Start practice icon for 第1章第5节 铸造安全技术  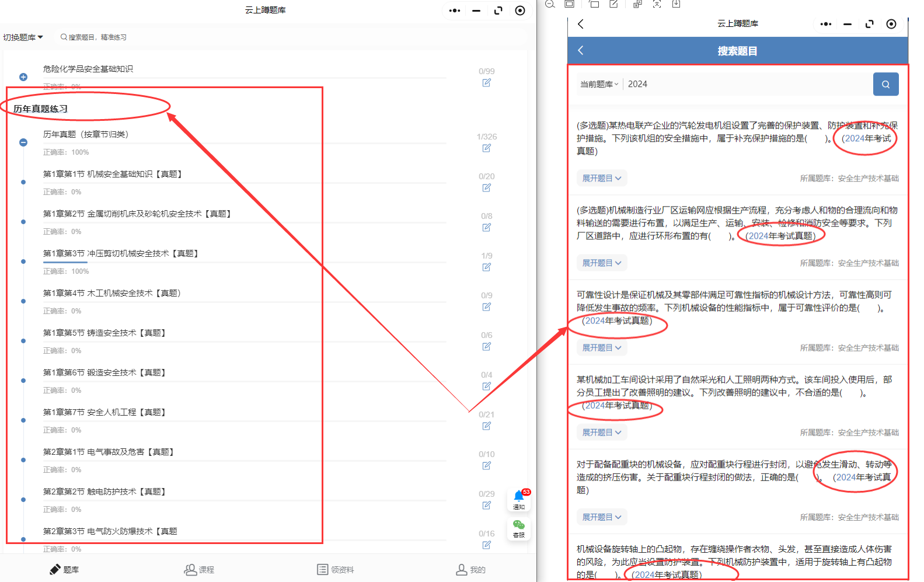(486, 347)
